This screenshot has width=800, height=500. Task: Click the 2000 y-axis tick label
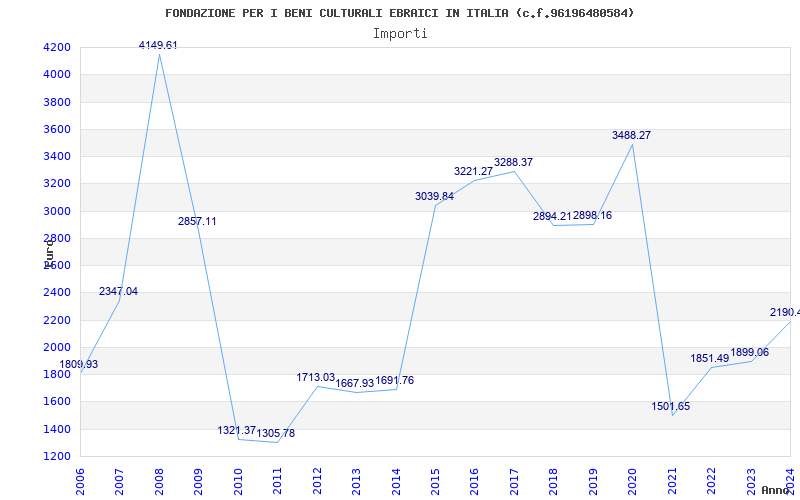57,347
